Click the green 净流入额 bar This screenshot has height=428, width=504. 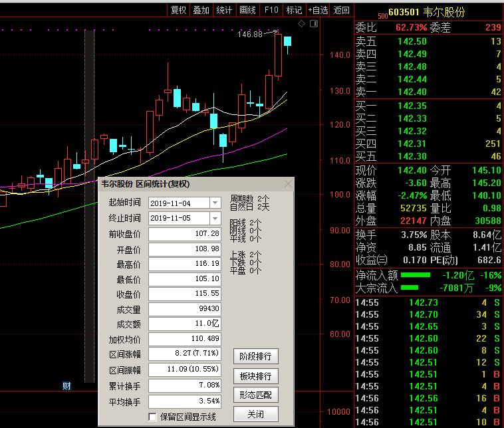coord(416,275)
